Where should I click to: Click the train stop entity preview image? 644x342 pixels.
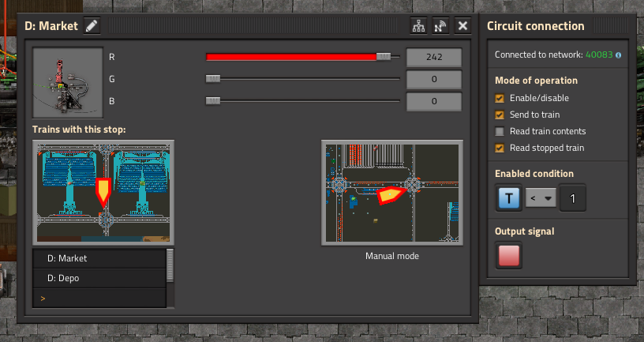[68, 83]
